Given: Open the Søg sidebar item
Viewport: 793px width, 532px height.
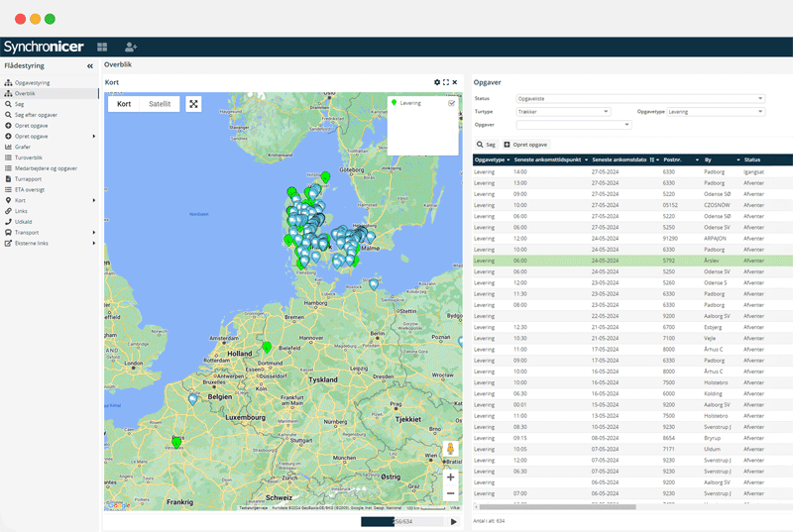Looking at the screenshot, I should point(19,104).
